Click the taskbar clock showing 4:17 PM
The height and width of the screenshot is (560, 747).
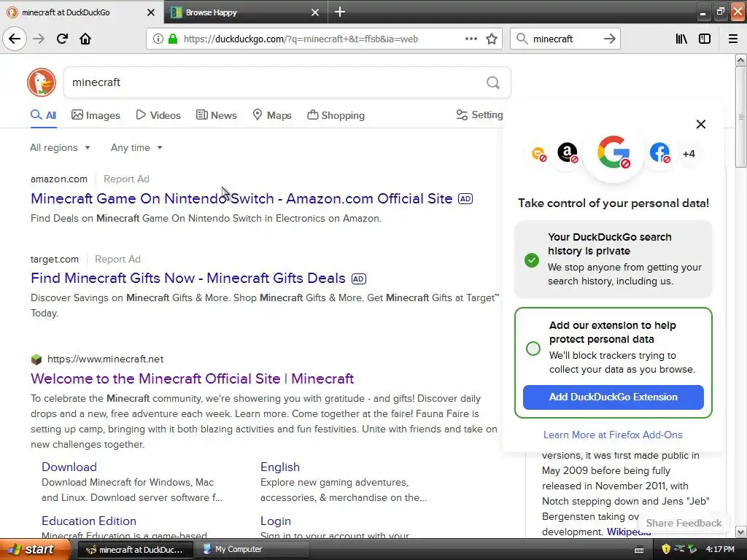(x=720, y=549)
